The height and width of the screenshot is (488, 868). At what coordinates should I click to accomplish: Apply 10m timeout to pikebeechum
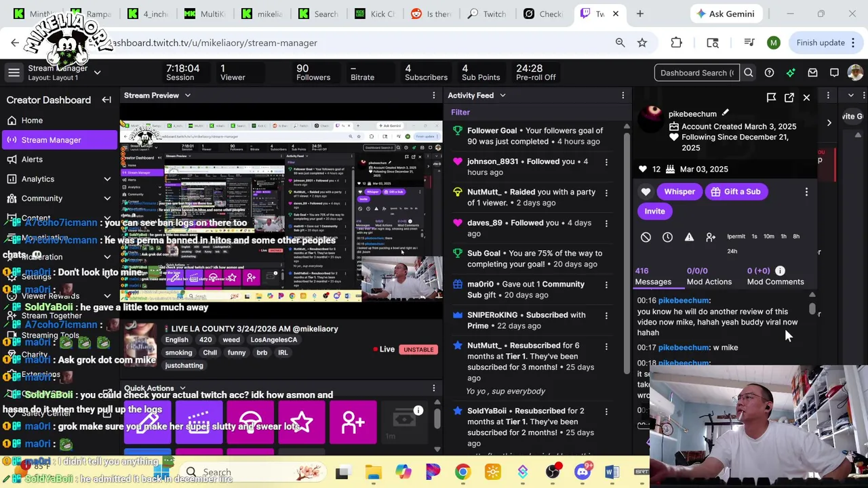768,237
